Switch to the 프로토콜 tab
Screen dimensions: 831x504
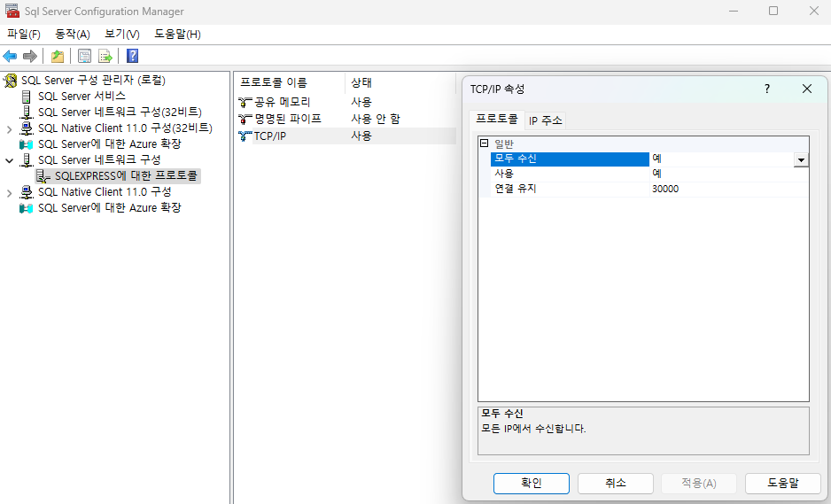coord(497,120)
